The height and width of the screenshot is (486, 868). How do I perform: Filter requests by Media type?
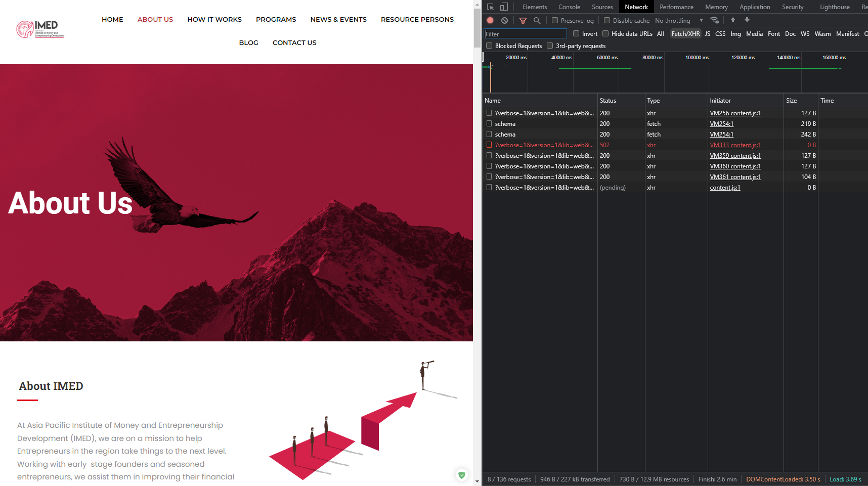pos(754,34)
